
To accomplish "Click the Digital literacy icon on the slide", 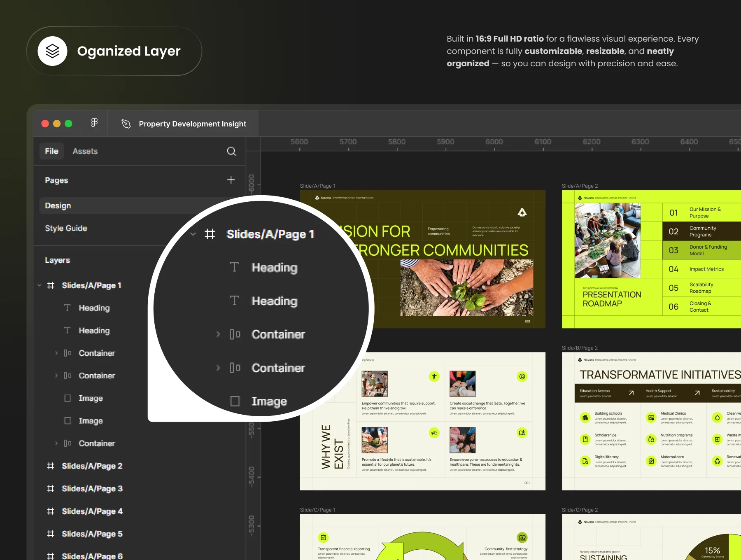I will click(585, 461).
